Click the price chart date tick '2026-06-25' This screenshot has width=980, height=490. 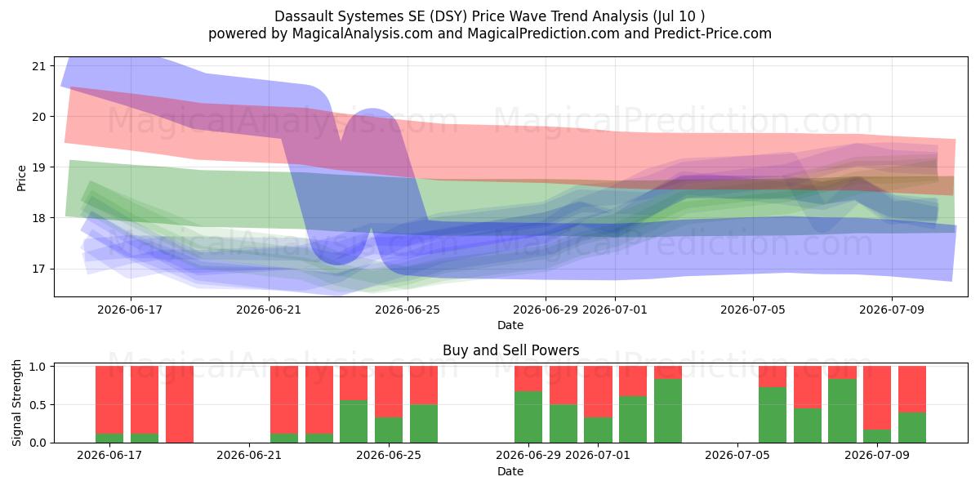point(408,310)
